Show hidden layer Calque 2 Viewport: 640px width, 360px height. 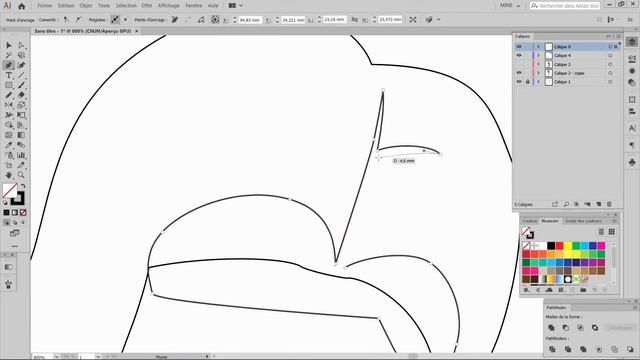[519, 64]
